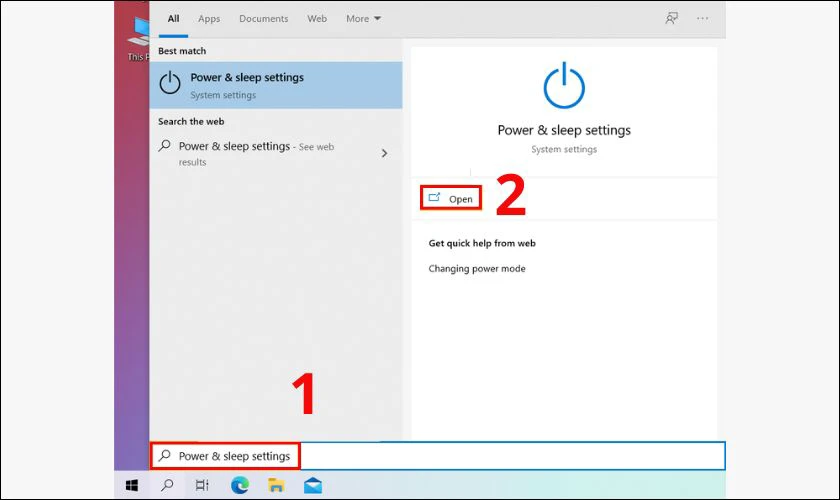
Task: Click the Power & sleep settings preview title
Action: point(564,130)
